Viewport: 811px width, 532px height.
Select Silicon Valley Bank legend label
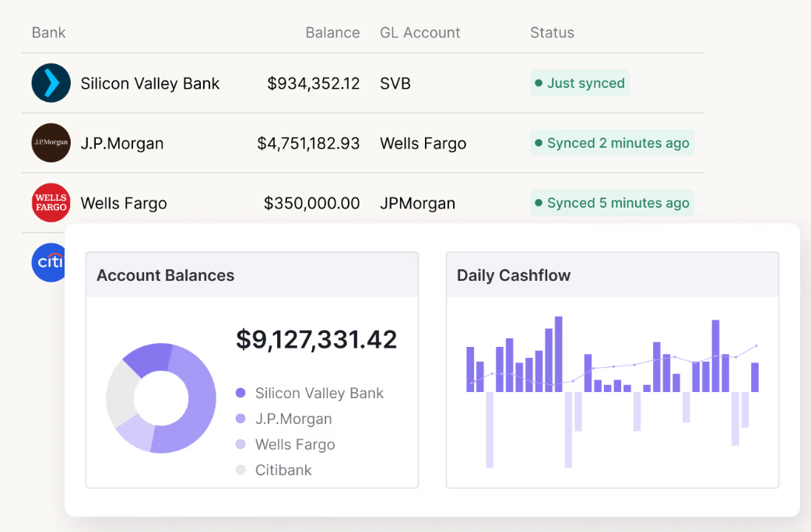[319, 393]
